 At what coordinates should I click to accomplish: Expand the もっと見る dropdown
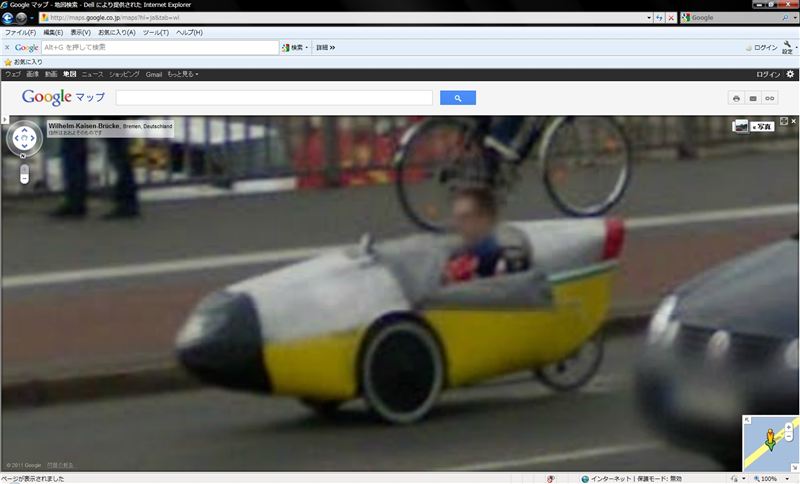tap(183, 74)
